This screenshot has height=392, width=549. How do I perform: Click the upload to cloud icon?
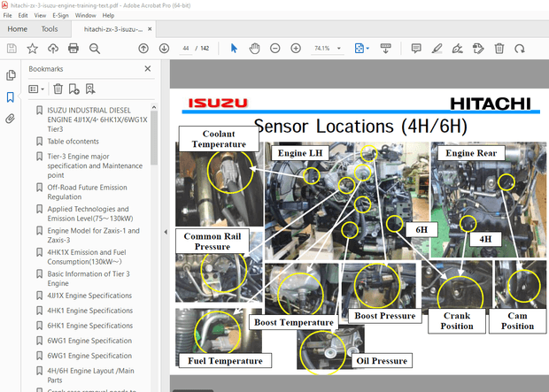coord(53,49)
